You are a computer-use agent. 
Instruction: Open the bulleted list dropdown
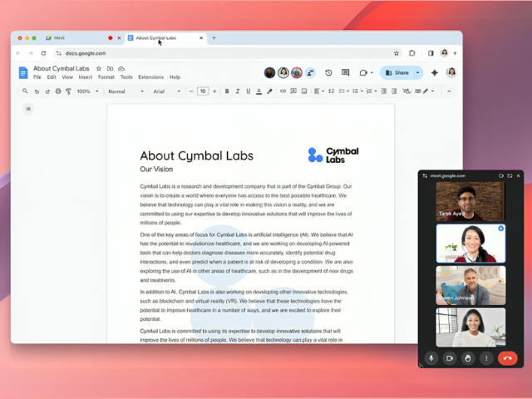pyautogui.click(x=357, y=91)
